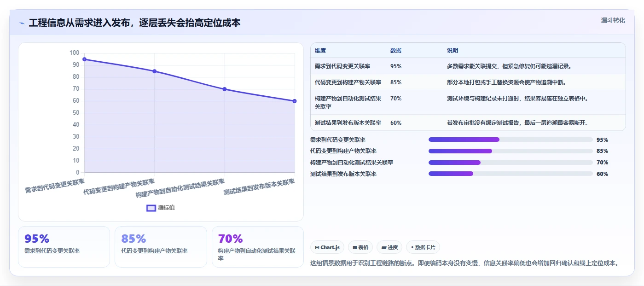Toggle the 指标值 legend swatch

(x=151, y=208)
